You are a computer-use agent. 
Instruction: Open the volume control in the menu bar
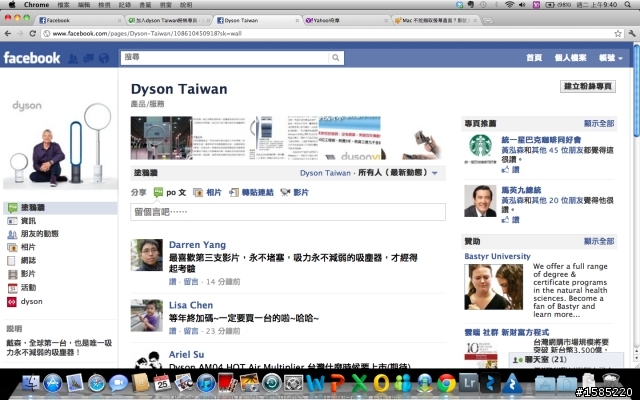pos(522,5)
